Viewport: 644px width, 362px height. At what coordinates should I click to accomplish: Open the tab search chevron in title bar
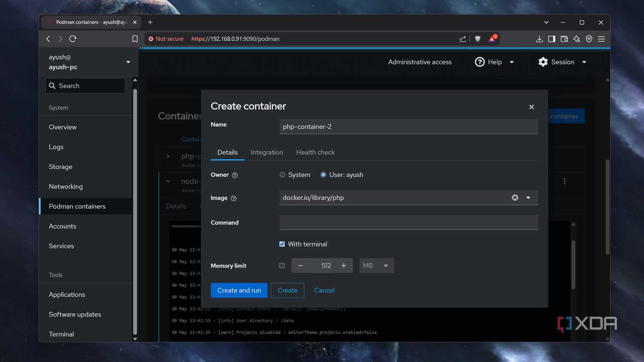coord(547,22)
